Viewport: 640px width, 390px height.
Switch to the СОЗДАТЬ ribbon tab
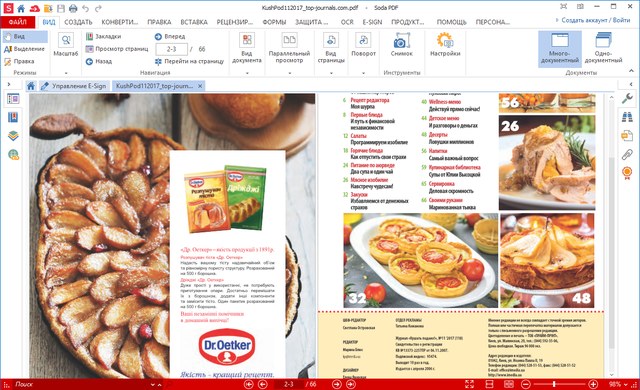point(78,22)
